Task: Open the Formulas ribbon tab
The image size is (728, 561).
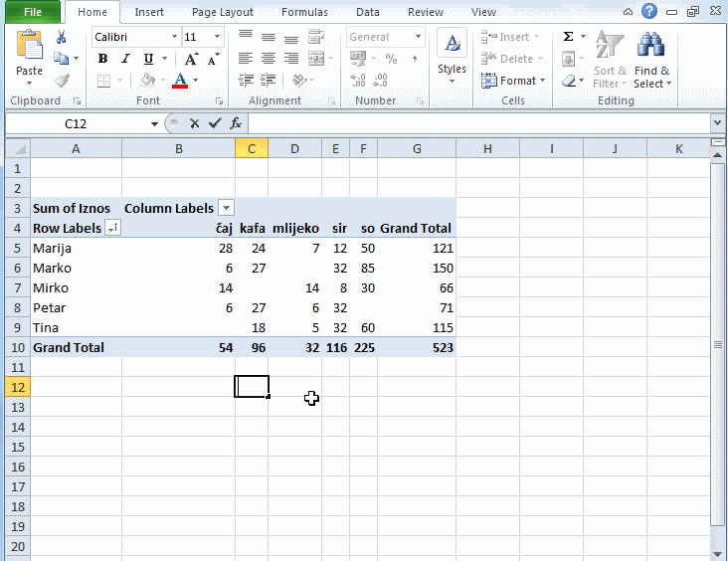Action: (304, 12)
